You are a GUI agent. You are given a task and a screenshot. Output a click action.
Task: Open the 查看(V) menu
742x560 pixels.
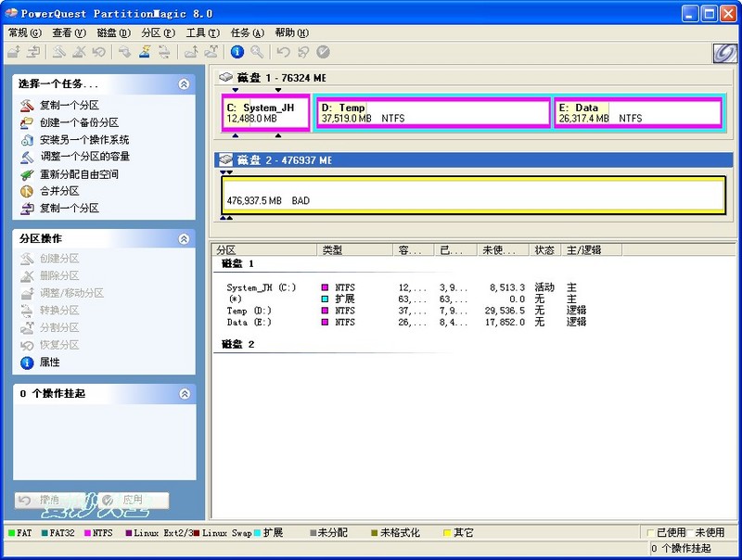(69, 32)
